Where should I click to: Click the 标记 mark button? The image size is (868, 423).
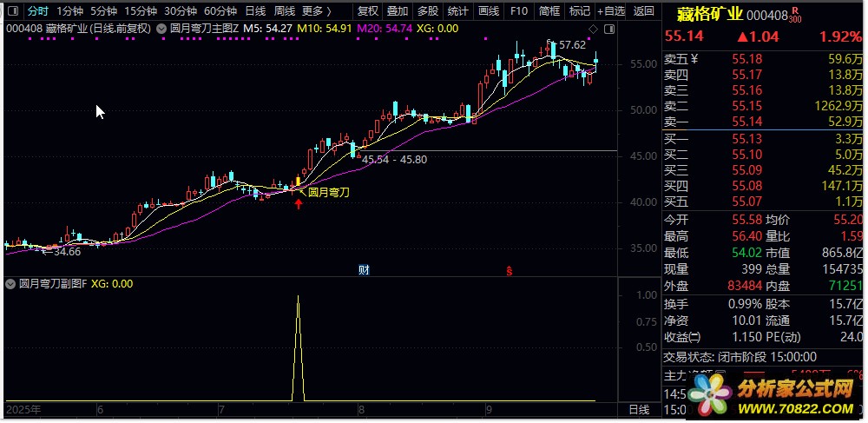click(579, 10)
